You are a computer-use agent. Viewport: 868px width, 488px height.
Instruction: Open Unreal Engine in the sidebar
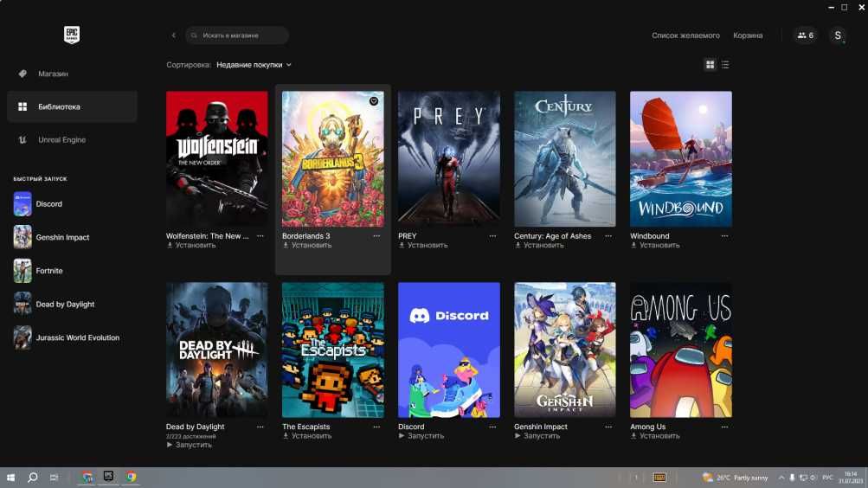(x=72, y=140)
